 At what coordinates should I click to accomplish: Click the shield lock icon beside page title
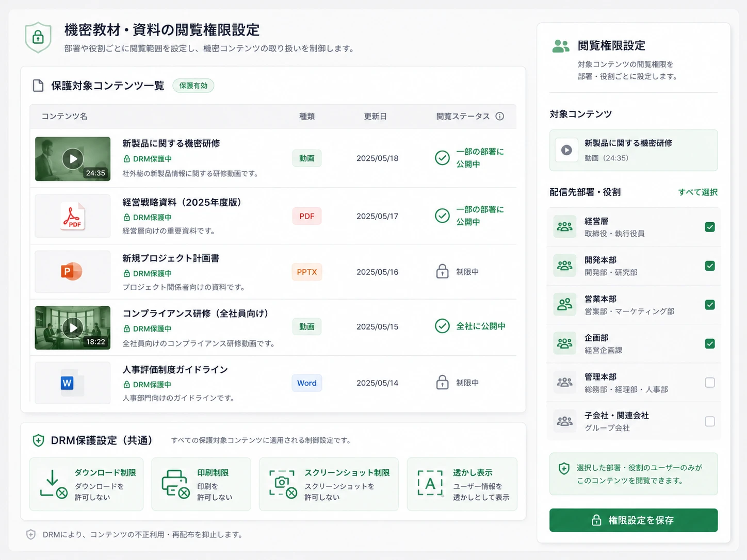[38, 37]
